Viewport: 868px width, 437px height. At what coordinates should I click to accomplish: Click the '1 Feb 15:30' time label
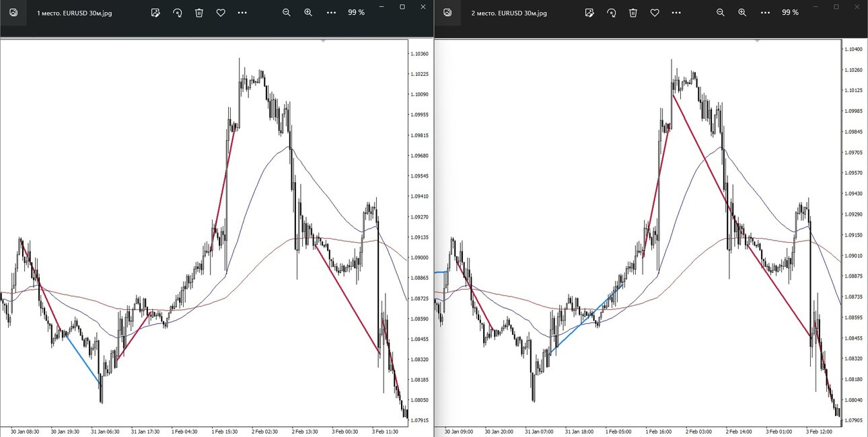[225, 432]
